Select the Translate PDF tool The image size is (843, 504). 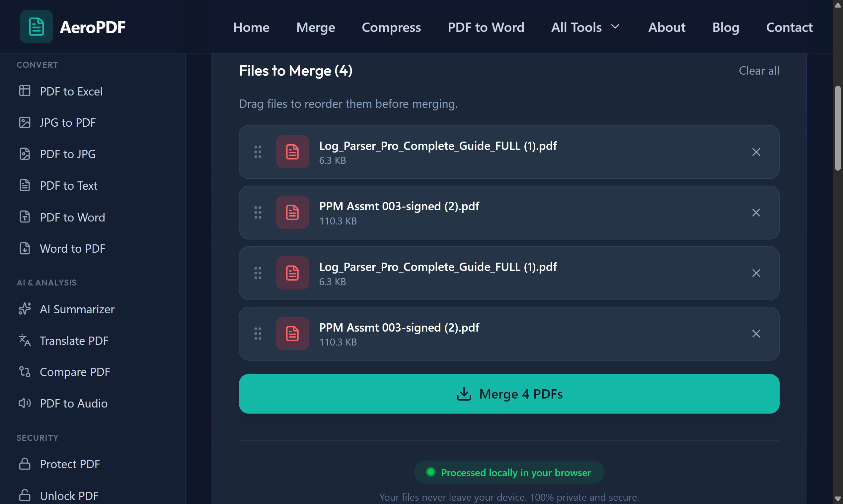pyautogui.click(x=74, y=341)
